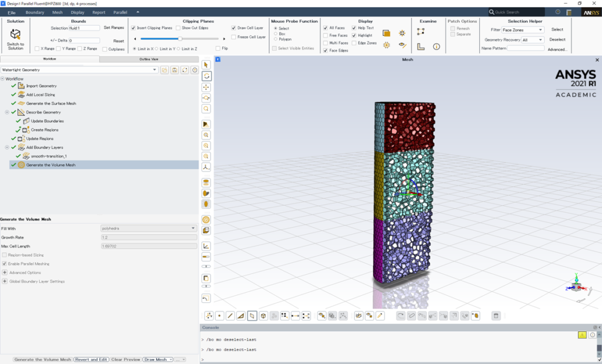
Task: Open the Filter Face Zones dropdown
Action: tap(523, 29)
